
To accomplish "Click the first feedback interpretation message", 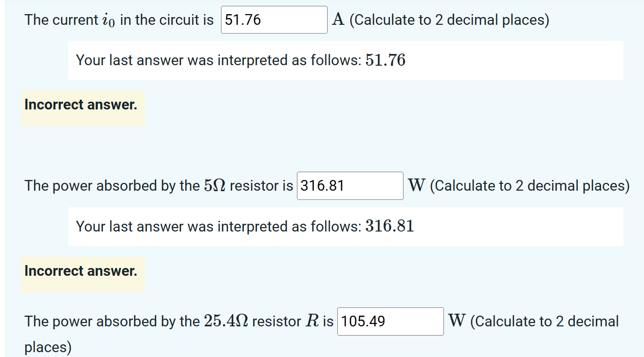I will (240, 60).
